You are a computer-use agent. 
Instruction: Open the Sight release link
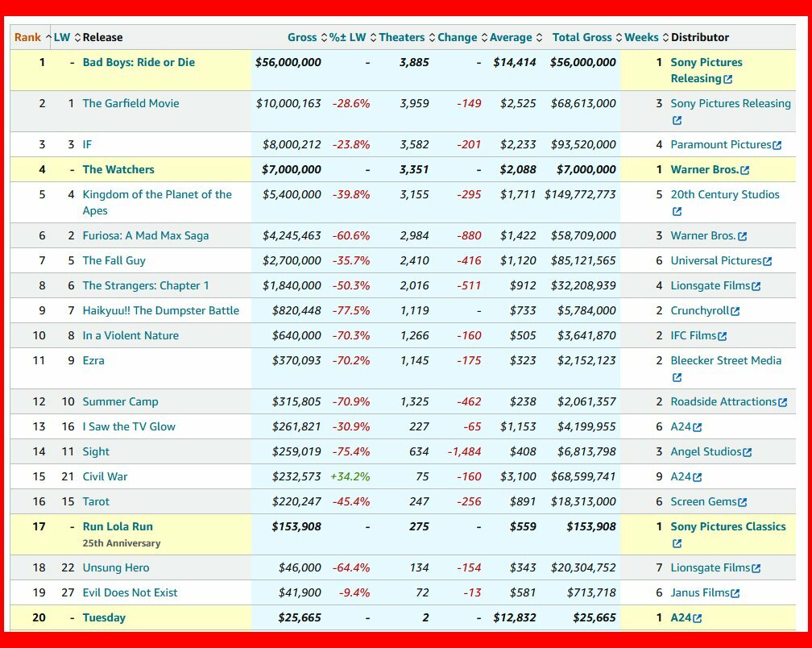click(96, 451)
